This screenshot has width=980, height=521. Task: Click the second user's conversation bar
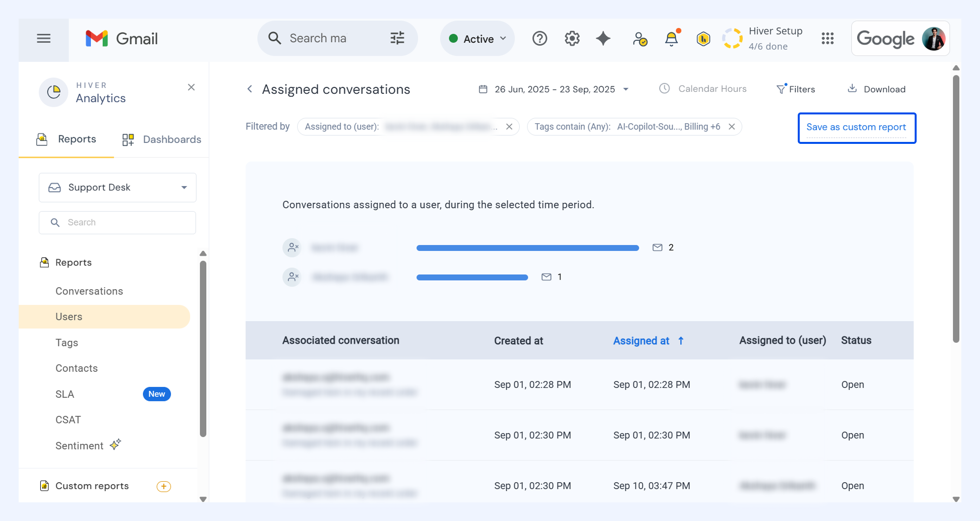(472, 277)
